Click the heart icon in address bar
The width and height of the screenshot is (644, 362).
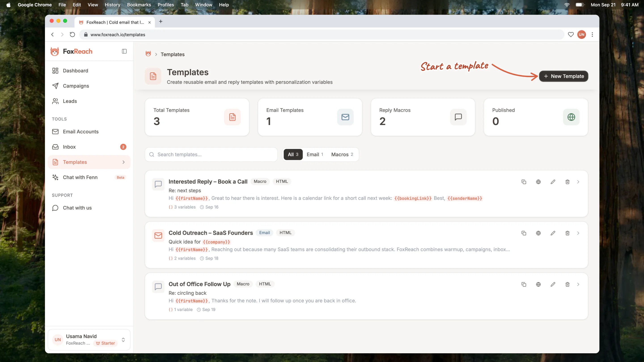point(570,34)
